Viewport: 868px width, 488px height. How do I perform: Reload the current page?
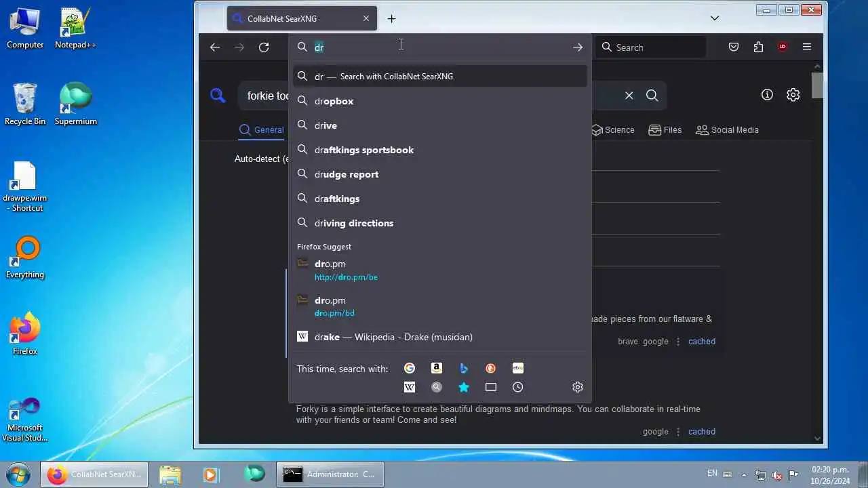[264, 47]
